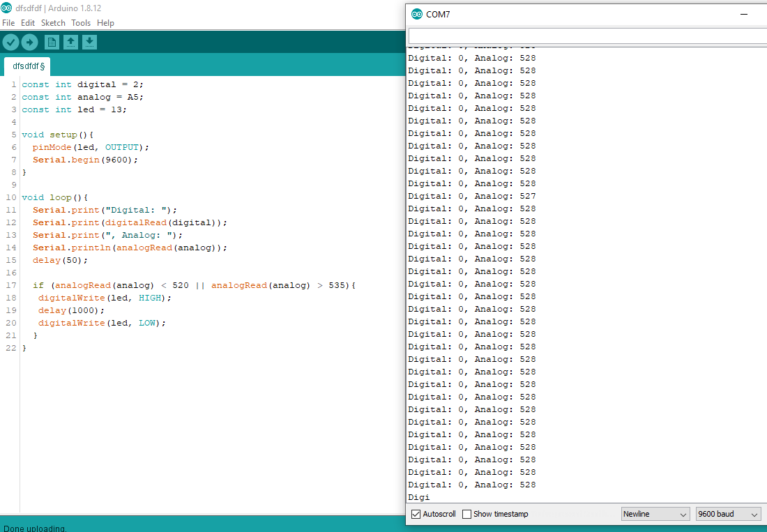Click line number 22 in the gutter
The width and height of the screenshot is (767, 532).
(10, 348)
